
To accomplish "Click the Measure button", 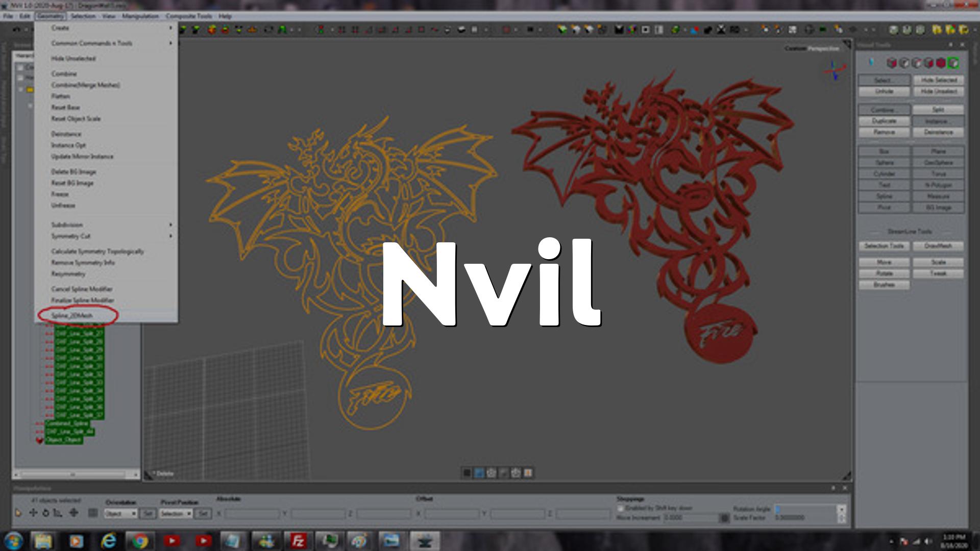I will (x=939, y=196).
